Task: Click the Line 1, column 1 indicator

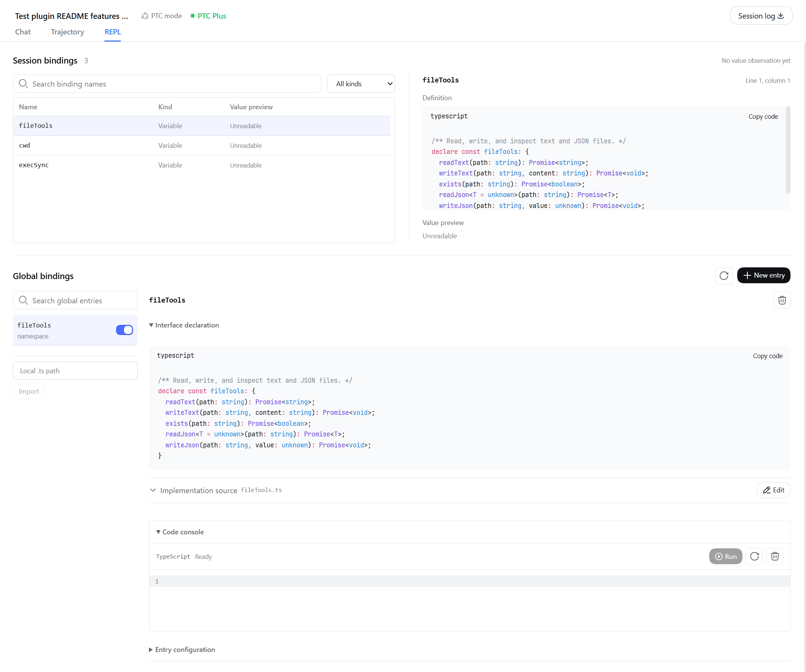Action: click(x=767, y=81)
